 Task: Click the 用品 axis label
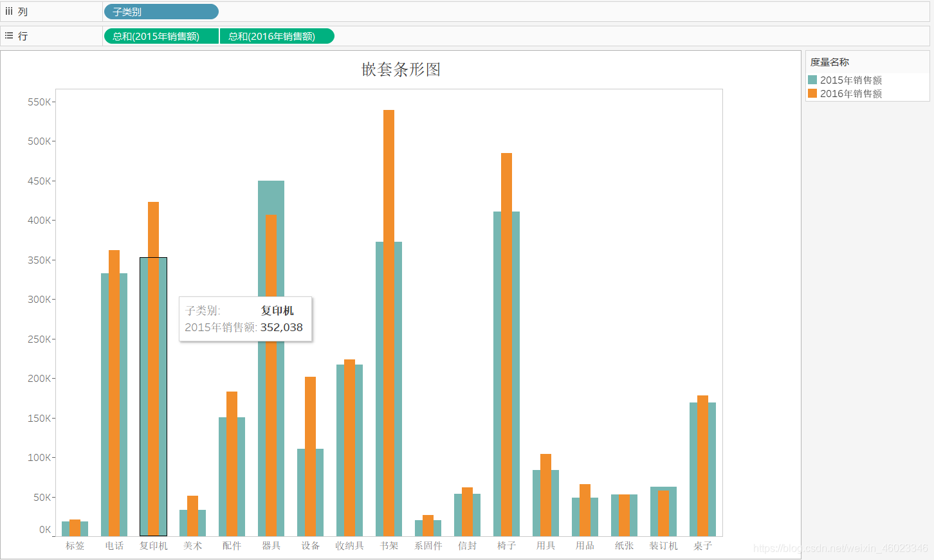(585, 546)
